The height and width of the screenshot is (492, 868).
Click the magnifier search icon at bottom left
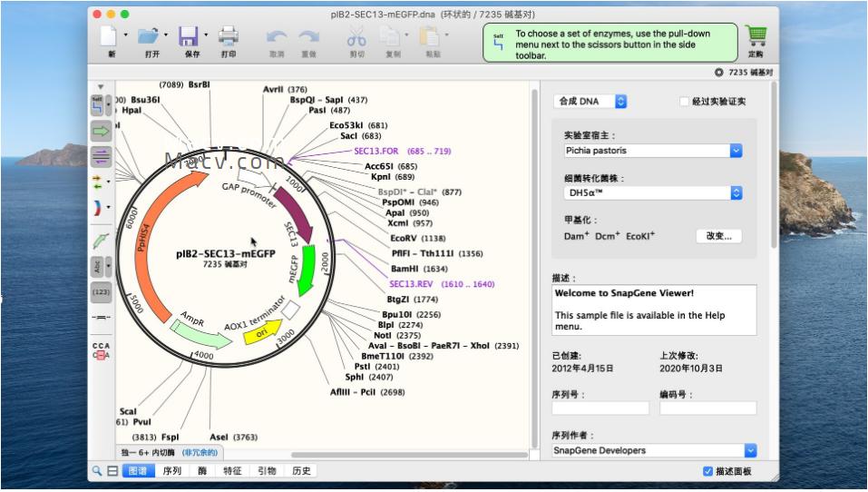97,471
